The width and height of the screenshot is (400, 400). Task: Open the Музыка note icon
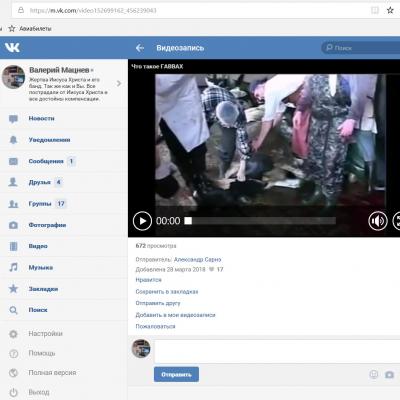click(x=13, y=267)
